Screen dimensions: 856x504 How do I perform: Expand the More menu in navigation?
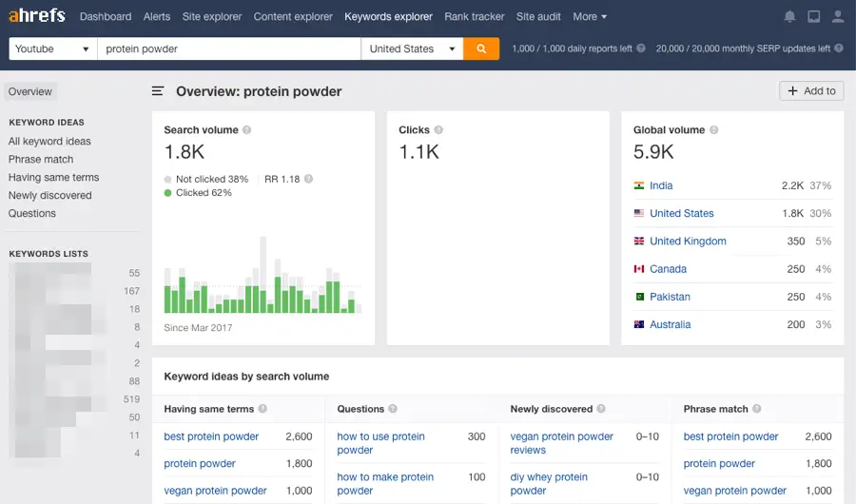[590, 16]
